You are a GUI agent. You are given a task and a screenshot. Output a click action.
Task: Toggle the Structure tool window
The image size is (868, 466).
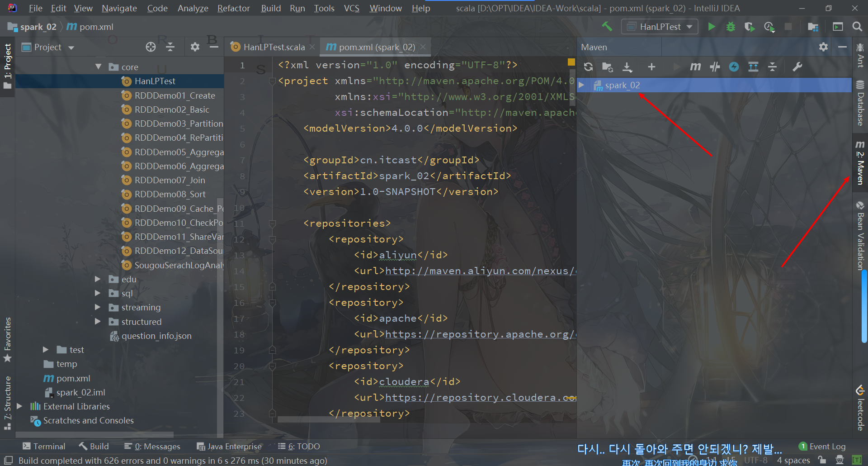coord(8,403)
